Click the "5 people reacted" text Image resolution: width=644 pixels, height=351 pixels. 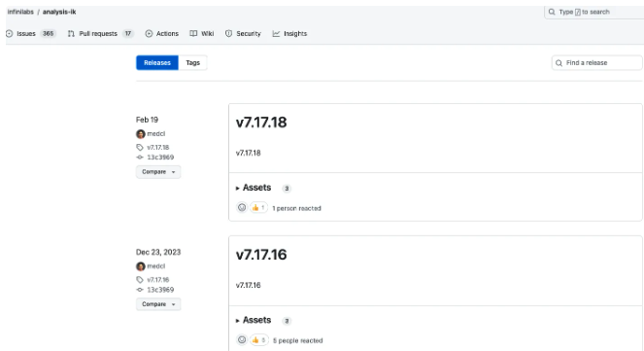(298, 340)
